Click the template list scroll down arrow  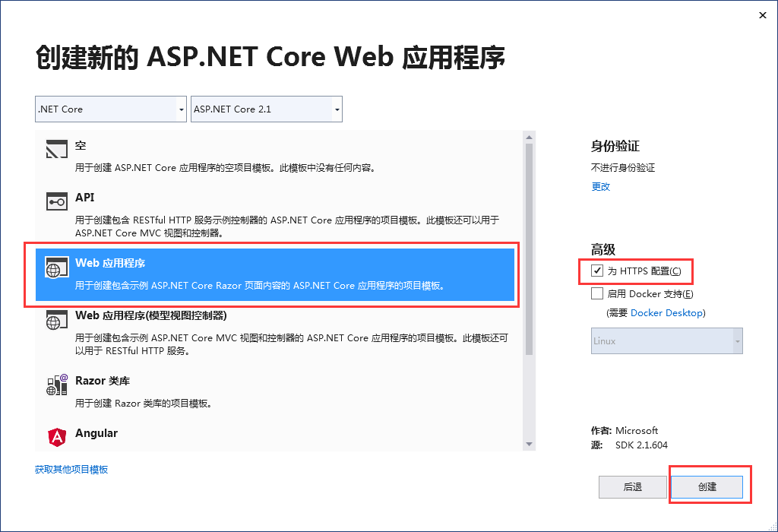(529, 444)
